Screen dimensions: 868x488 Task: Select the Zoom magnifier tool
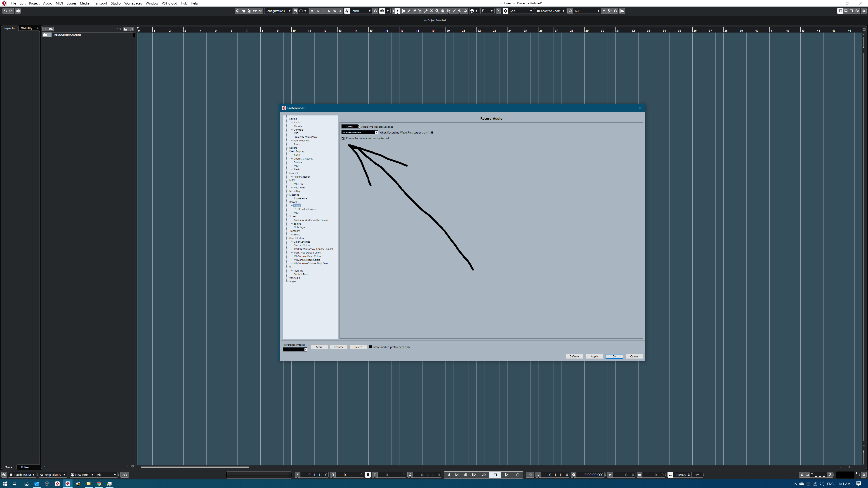point(437,11)
